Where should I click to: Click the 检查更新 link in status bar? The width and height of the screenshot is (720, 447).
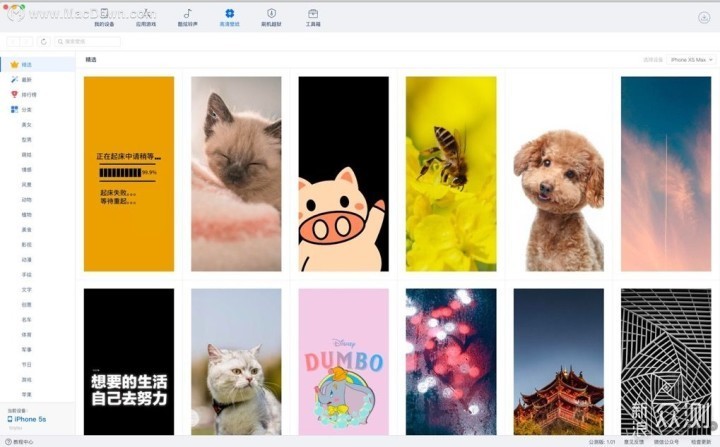point(698,441)
